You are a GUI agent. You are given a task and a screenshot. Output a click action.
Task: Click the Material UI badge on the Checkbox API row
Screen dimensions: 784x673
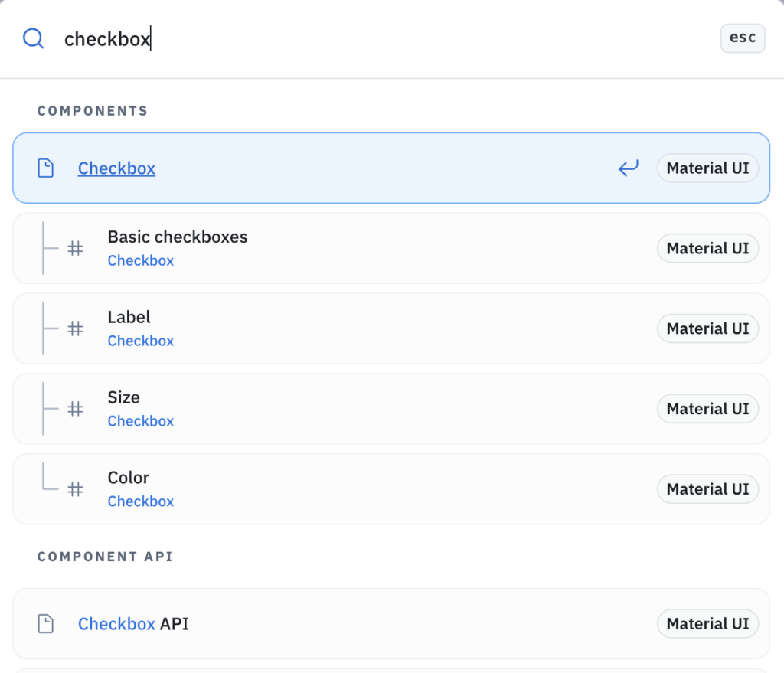(707, 623)
